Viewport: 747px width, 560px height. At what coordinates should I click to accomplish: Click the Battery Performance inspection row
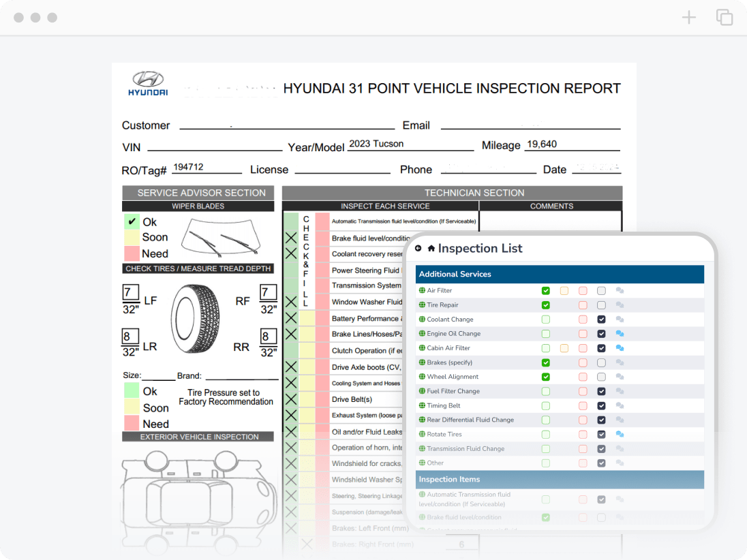(367, 319)
